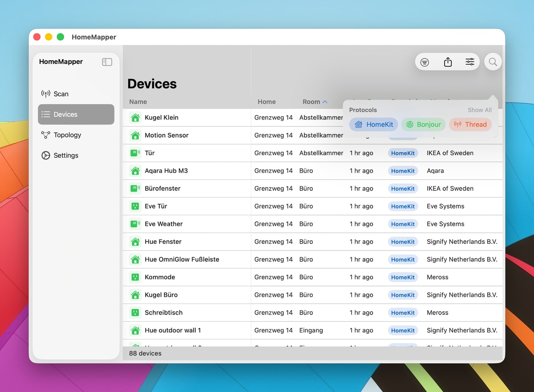Click Grenzweg 14 in Eve Tür row
Screen dimensions: 534x392
(274, 206)
